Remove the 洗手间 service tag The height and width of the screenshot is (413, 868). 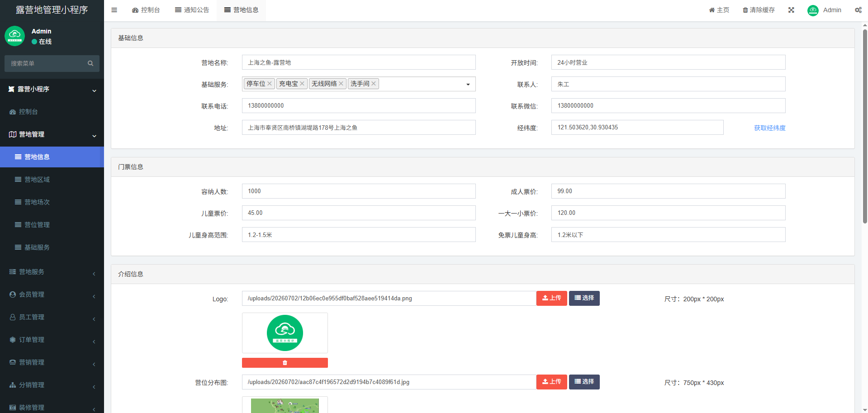click(x=374, y=84)
